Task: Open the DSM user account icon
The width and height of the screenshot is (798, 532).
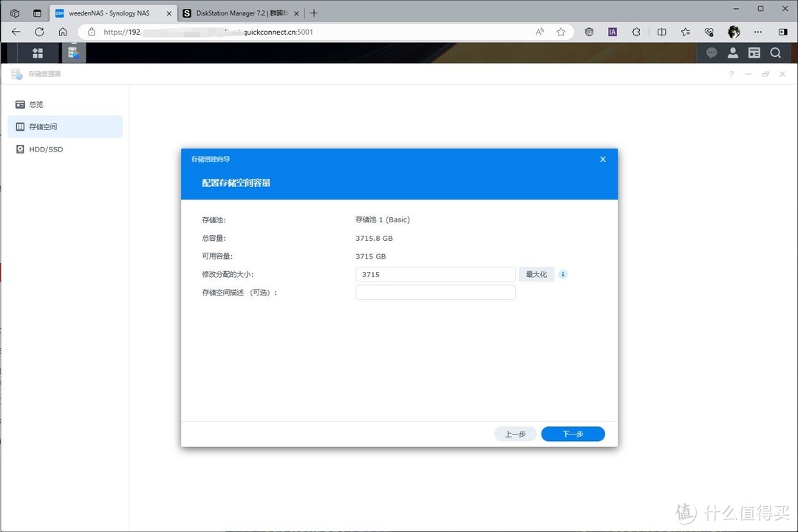Action: 733,53
